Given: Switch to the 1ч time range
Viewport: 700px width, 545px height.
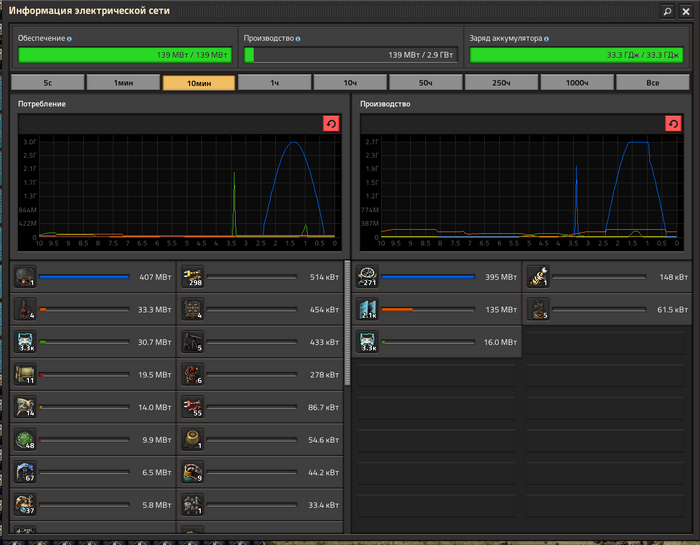Looking at the screenshot, I should (x=274, y=83).
